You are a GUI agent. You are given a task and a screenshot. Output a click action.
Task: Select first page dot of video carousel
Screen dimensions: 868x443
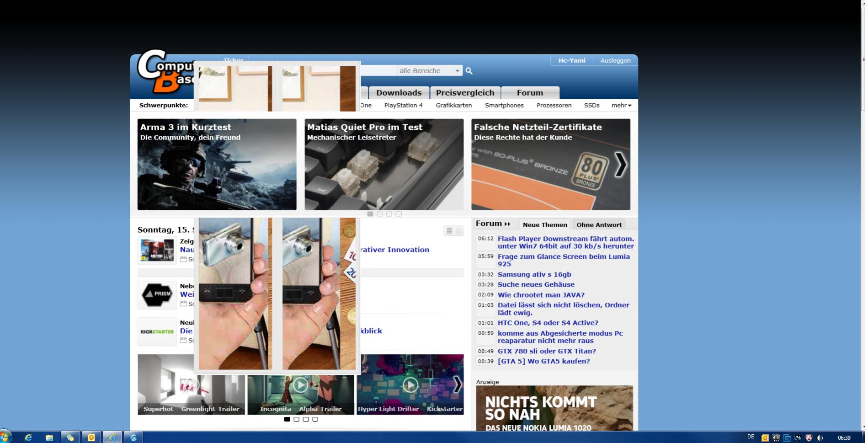(x=287, y=419)
